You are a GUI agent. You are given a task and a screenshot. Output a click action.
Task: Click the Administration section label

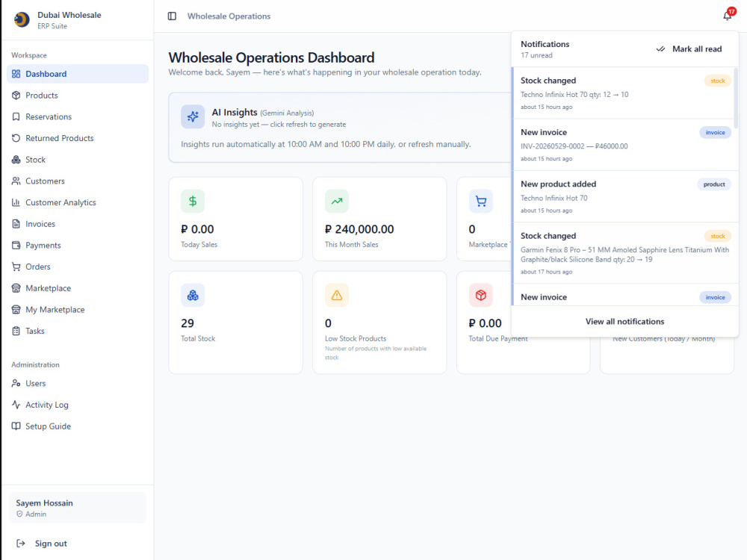point(35,365)
